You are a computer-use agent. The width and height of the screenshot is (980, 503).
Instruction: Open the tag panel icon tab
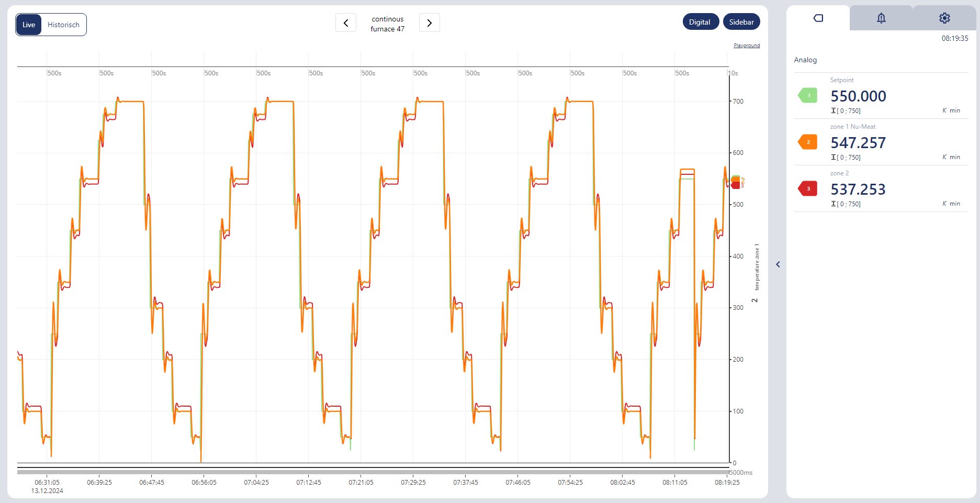tap(818, 18)
